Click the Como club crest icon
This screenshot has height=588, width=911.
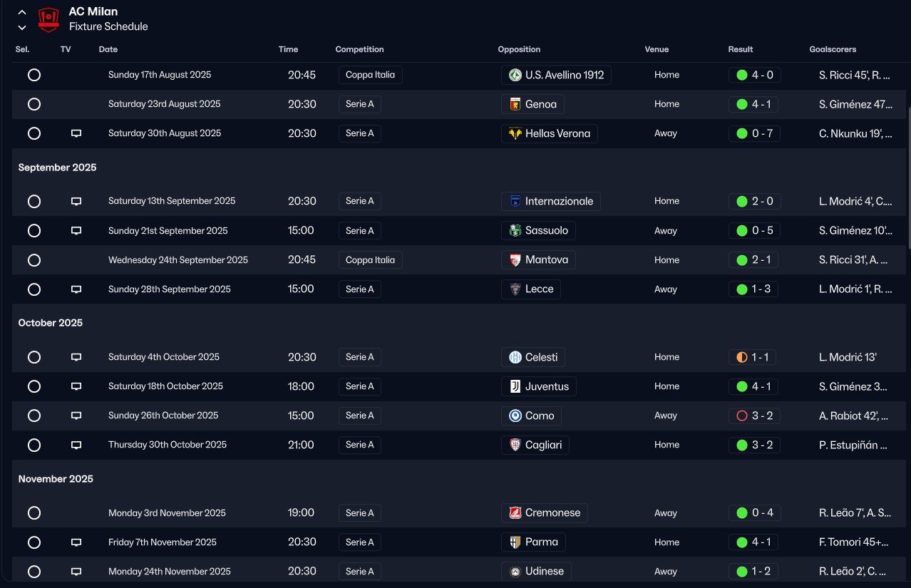(x=515, y=416)
